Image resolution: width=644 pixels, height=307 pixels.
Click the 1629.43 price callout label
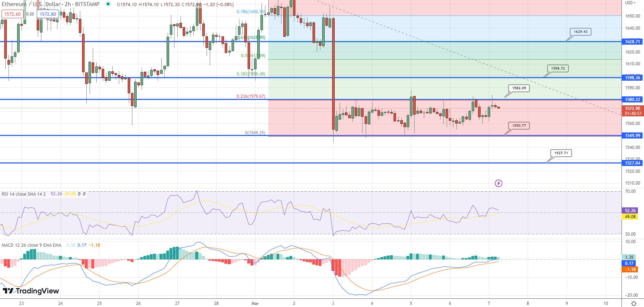pos(580,32)
